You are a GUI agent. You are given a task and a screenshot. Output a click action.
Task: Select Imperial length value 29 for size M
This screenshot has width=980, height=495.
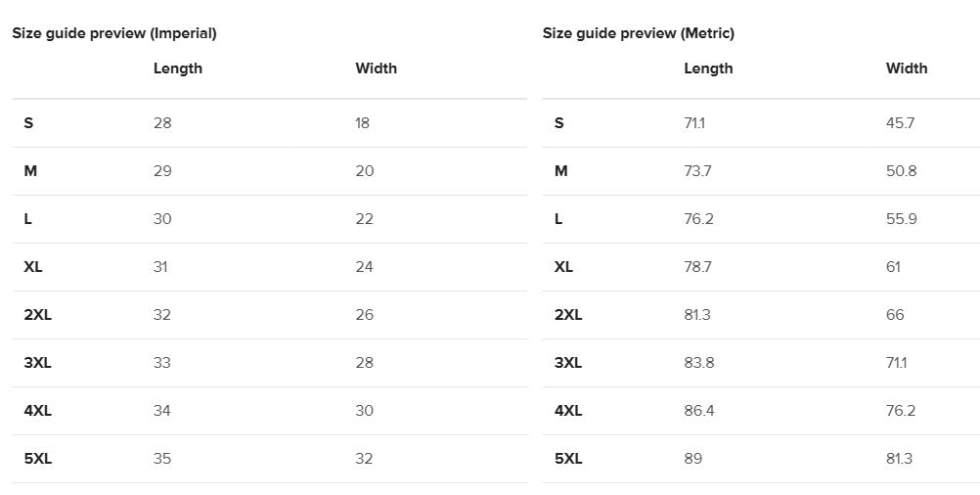162,171
